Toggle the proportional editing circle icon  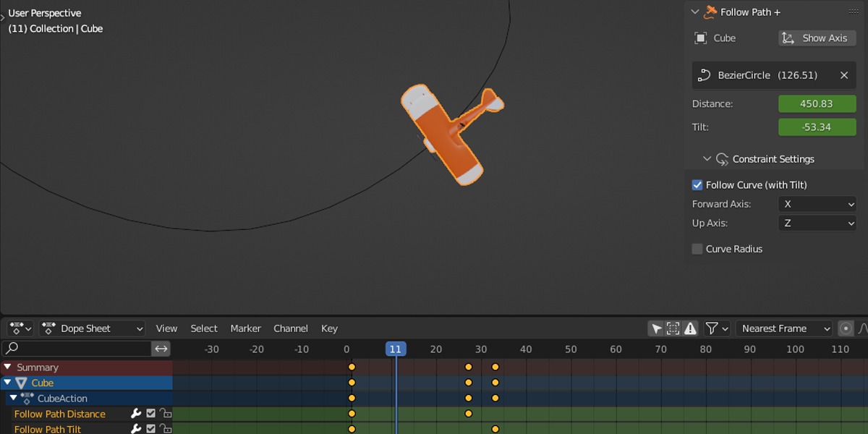(846, 328)
